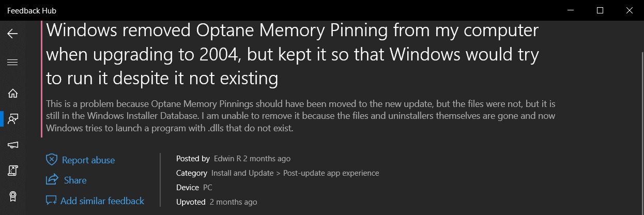Open Quests from the sidebar
644x215 pixels.
(x=12, y=171)
